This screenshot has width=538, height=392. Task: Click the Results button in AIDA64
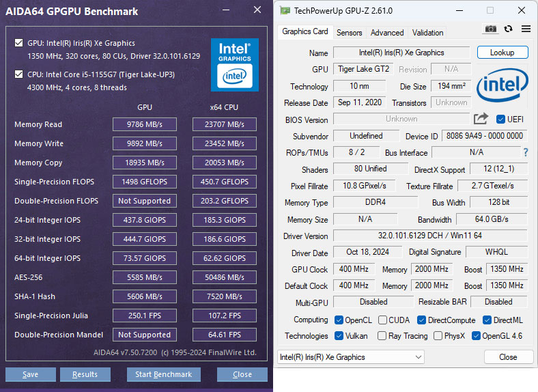[x=85, y=374]
